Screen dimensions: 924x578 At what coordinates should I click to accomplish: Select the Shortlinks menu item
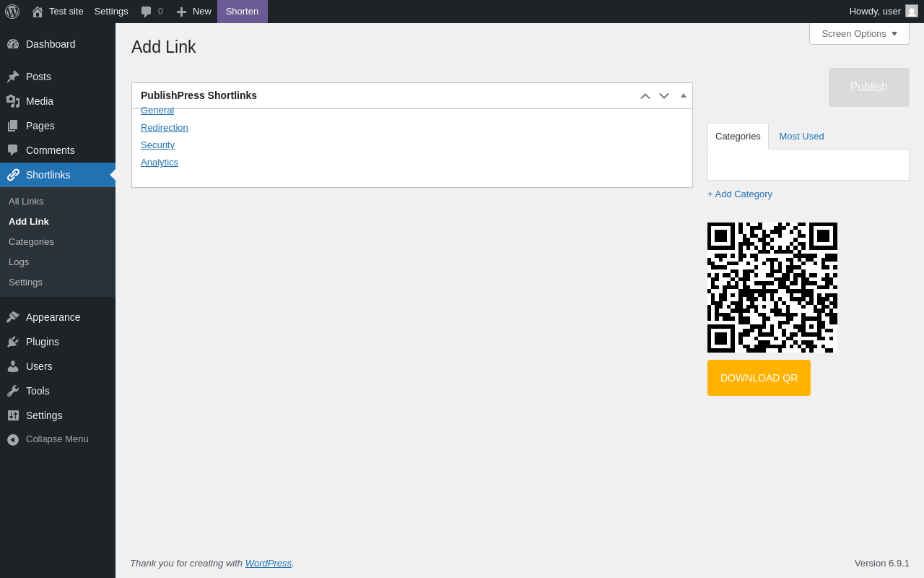tap(58, 175)
